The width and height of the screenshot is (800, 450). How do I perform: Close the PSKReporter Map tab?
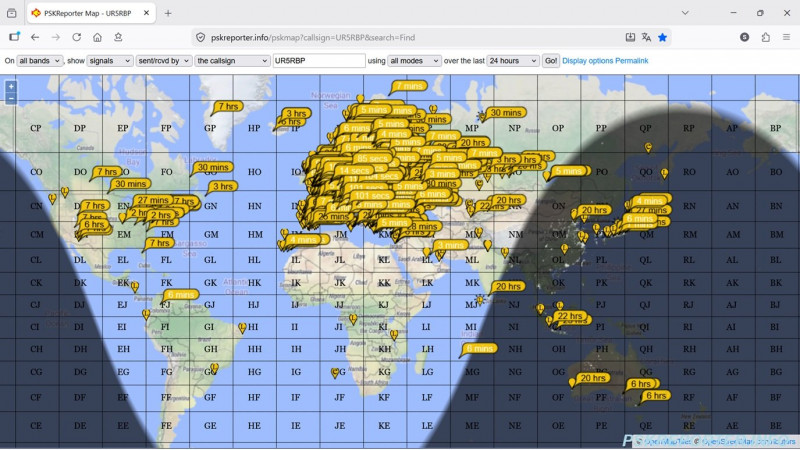click(x=146, y=13)
